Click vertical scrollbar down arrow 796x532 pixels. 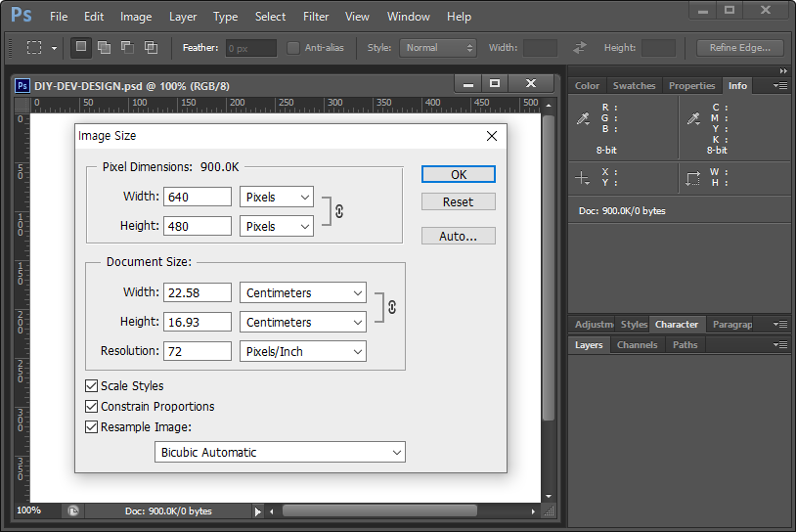[x=549, y=497]
